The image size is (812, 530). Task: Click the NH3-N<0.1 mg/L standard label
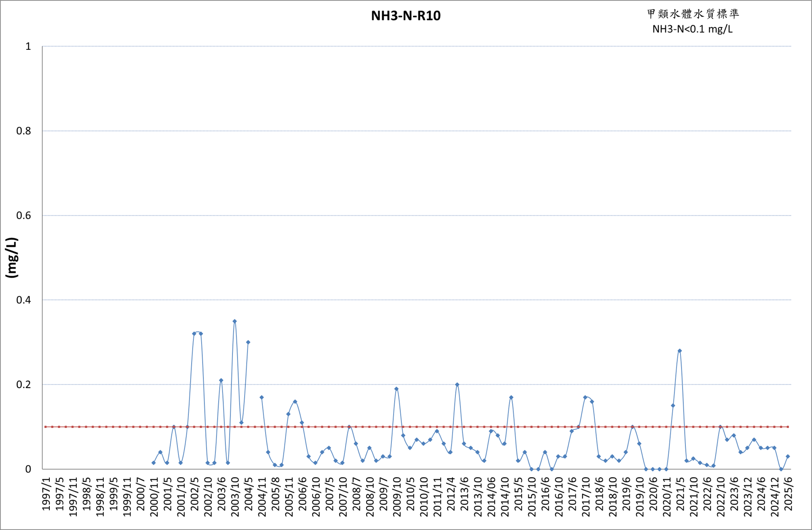pyautogui.click(x=692, y=29)
